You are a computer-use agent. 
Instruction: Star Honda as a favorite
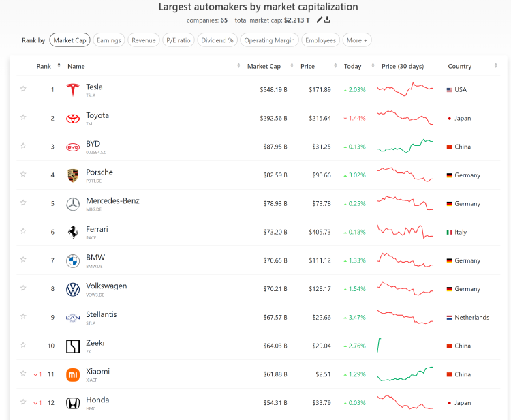click(x=23, y=402)
